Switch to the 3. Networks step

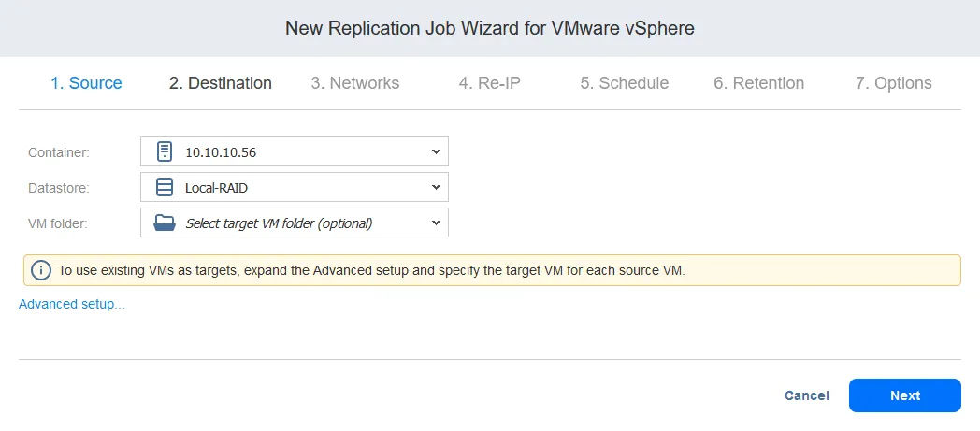tap(355, 83)
